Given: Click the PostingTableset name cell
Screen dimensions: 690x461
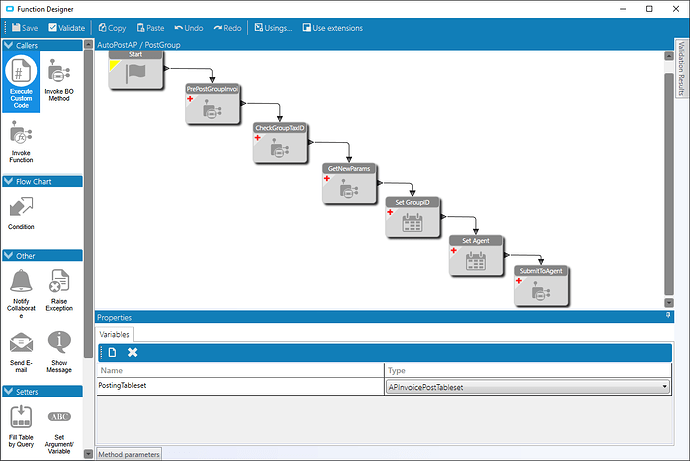Looking at the screenshot, I should pyautogui.click(x=240, y=386).
